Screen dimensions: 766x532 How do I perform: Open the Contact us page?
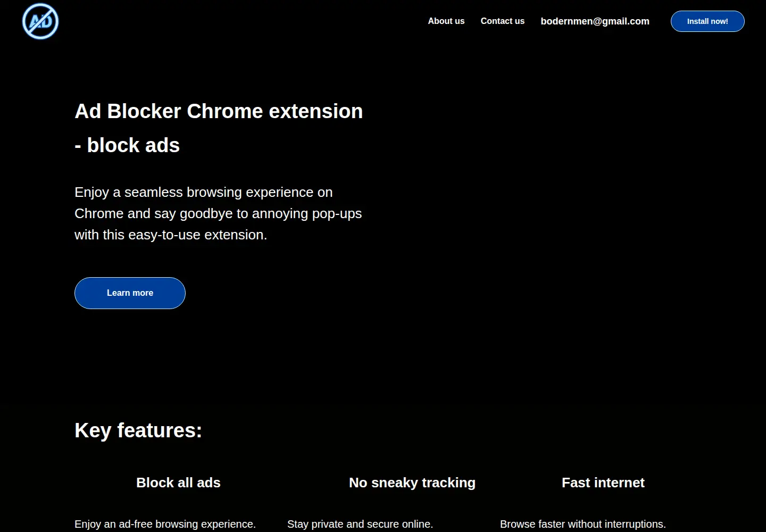click(x=503, y=21)
